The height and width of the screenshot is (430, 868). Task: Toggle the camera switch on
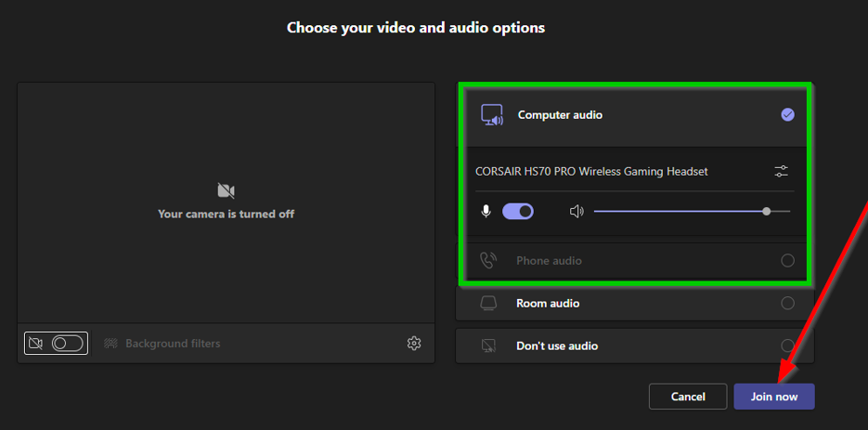point(67,344)
